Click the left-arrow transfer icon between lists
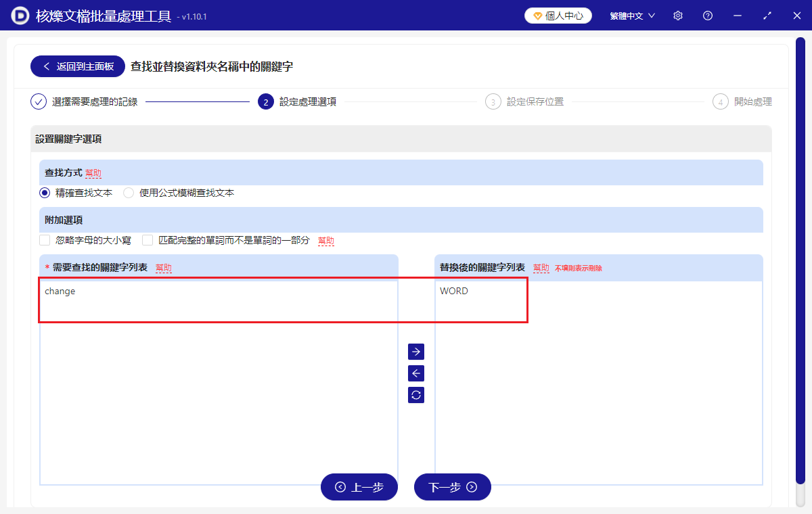812x514 pixels. pyautogui.click(x=415, y=373)
